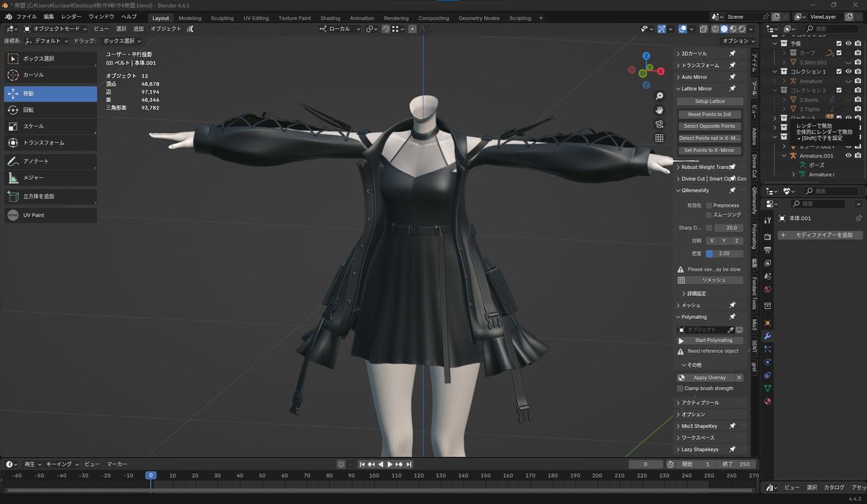Image resolution: width=867 pixels, height=504 pixels.
Task: Click Select Opposite Points button
Action: [x=709, y=126]
